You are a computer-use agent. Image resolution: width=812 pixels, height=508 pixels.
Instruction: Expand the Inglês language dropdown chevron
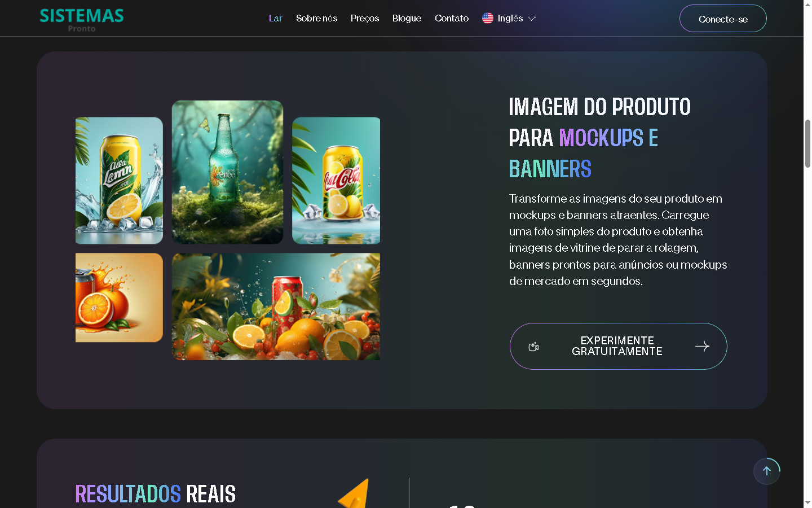click(x=532, y=19)
